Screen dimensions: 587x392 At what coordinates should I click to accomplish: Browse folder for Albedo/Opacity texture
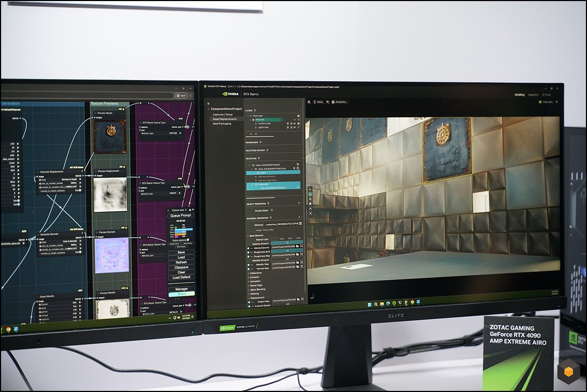click(298, 246)
